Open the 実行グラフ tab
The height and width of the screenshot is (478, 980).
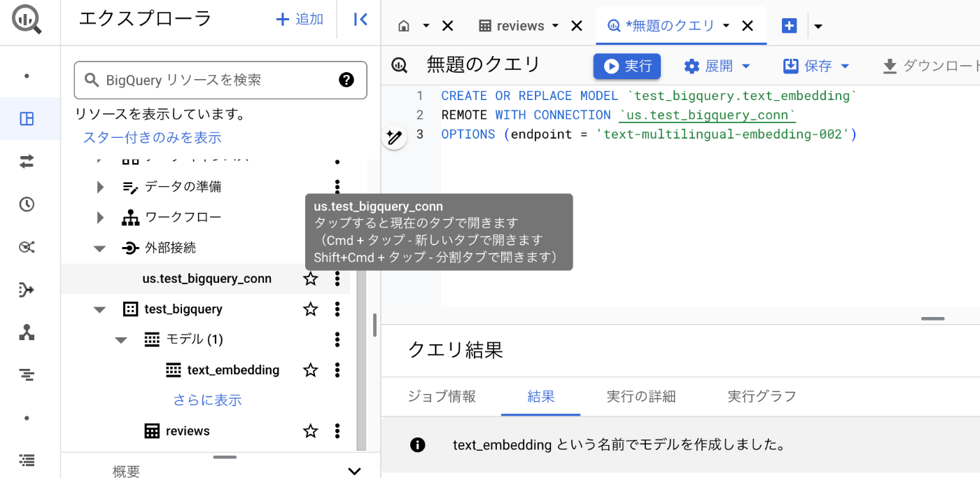coord(762,396)
